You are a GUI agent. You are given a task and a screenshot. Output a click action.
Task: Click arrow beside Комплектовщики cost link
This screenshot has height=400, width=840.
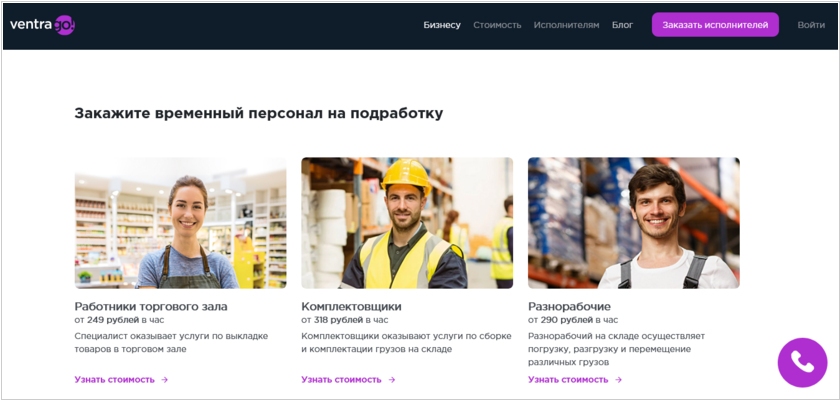tap(392, 380)
